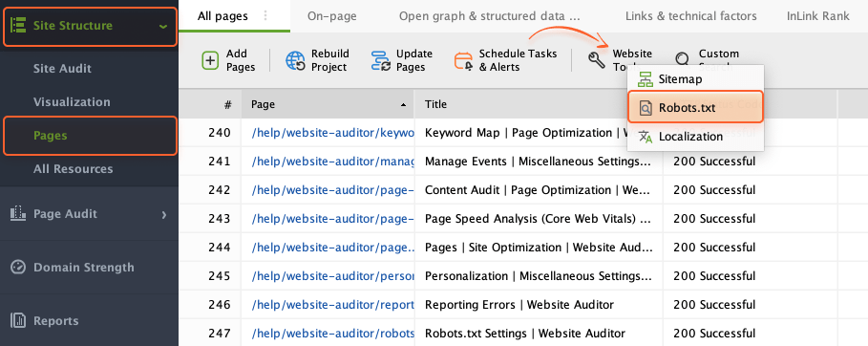Click the Sitemap tree icon

(645, 79)
